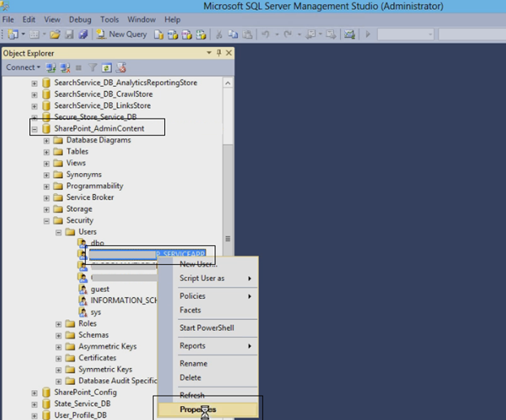Select the dbo user
506x420 pixels.
pyautogui.click(x=97, y=243)
